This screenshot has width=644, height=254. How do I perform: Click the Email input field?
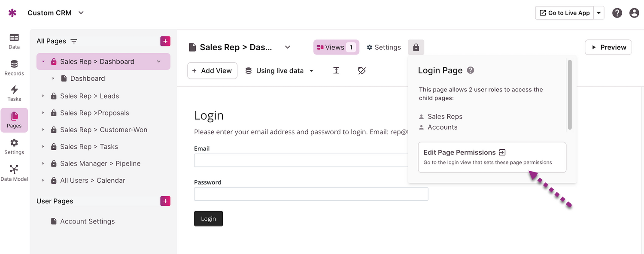(301, 160)
